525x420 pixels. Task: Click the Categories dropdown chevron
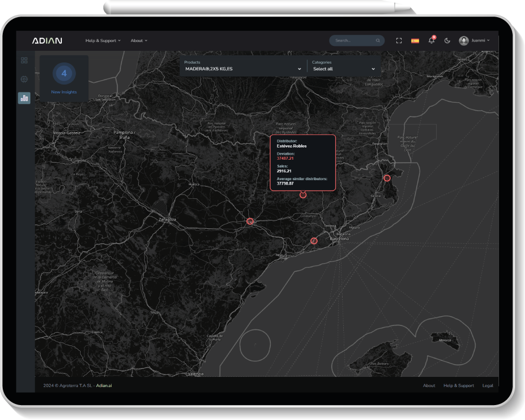click(x=373, y=69)
